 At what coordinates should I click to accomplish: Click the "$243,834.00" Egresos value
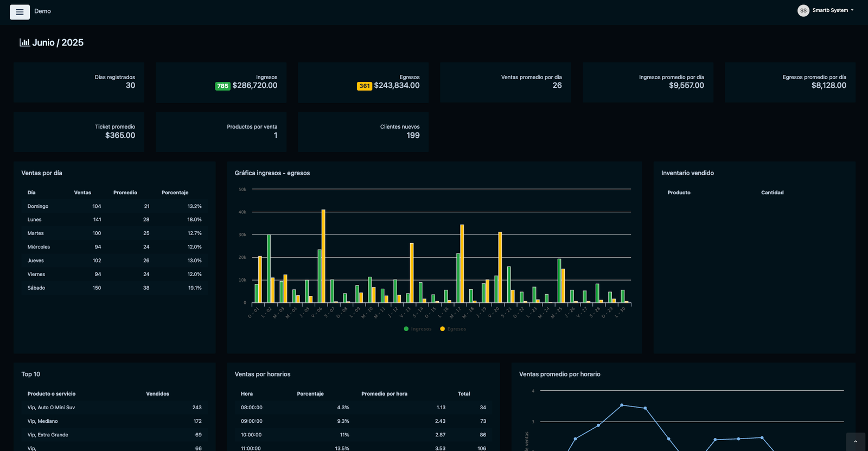click(x=397, y=85)
